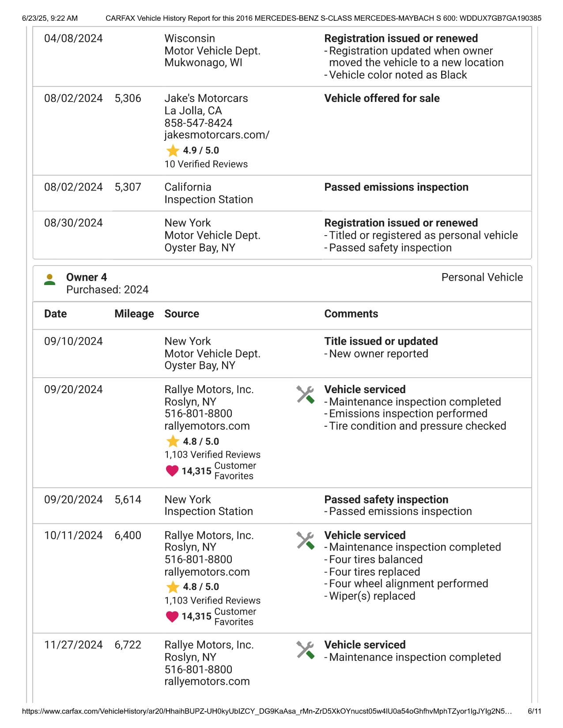The image size is (563, 728).
Task: Click wrench icon for 09/20/2024 service
Action: [x=305, y=394]
